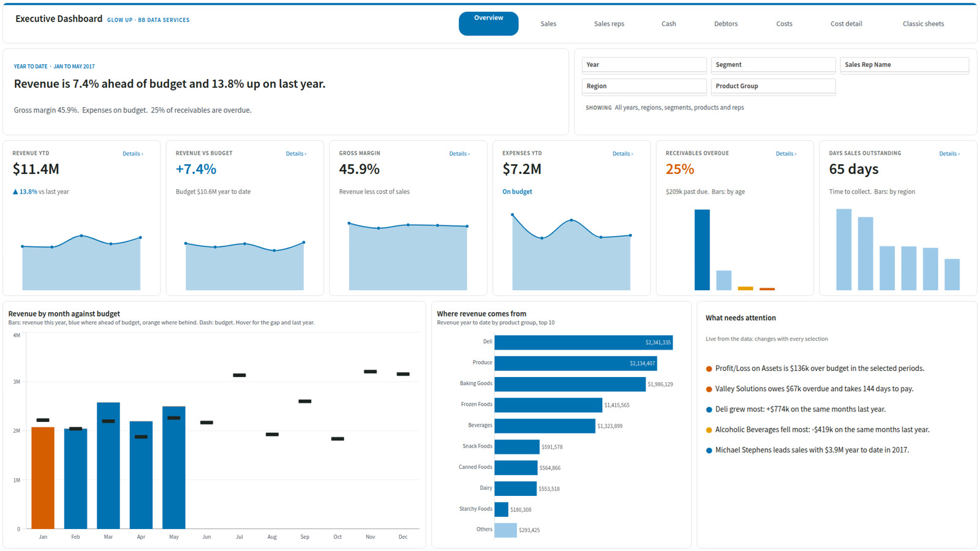
Task: Open the Product Group filter
Action: 773,86
